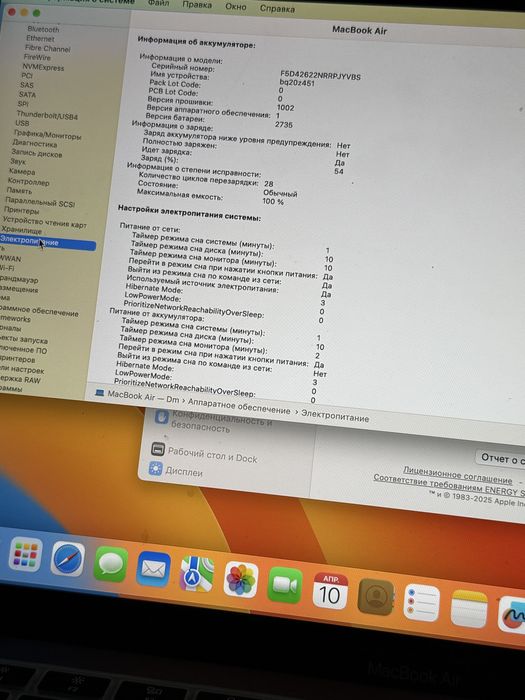Click the Рабочий стол и Dock icon
The width and height of the screenshot is (525, 700).
coord(158,448)
